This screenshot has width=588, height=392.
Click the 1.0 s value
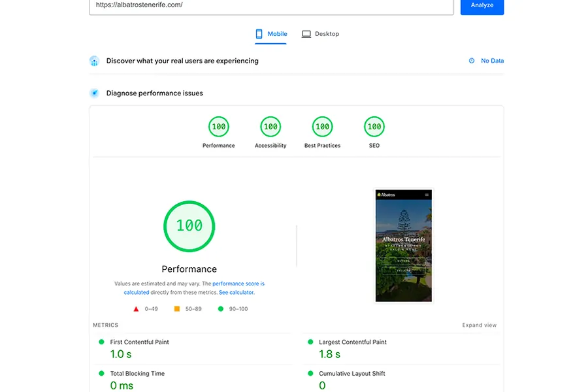pyautogui.click(x=121, y=354)
